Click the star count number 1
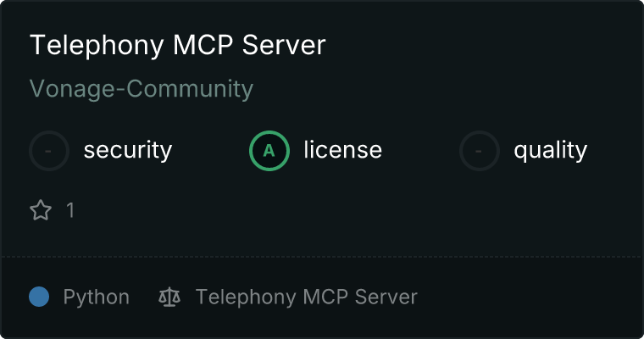This screenshot has height=339, width=644. 70,210
